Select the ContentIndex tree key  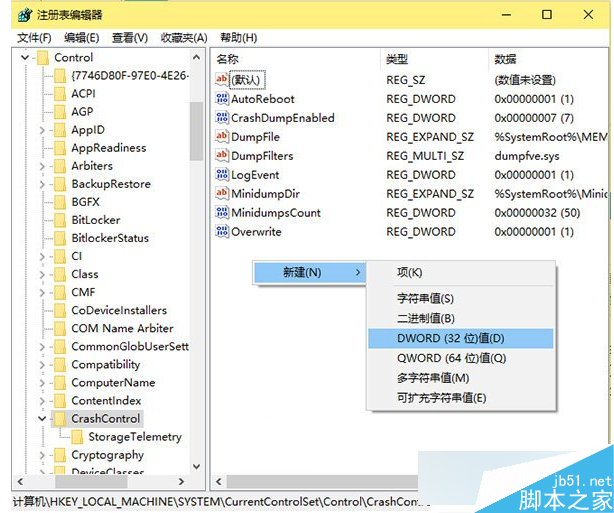(106, 401)
